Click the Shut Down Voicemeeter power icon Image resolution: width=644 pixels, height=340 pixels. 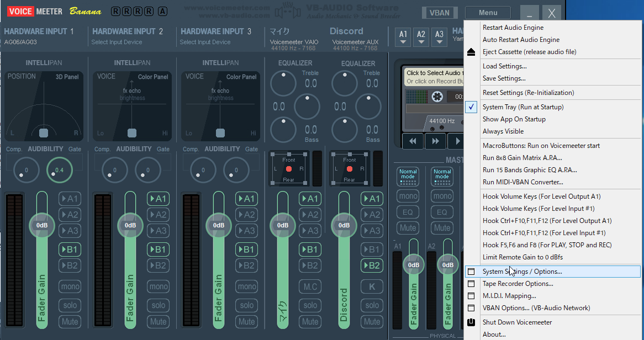click(471, 322)
